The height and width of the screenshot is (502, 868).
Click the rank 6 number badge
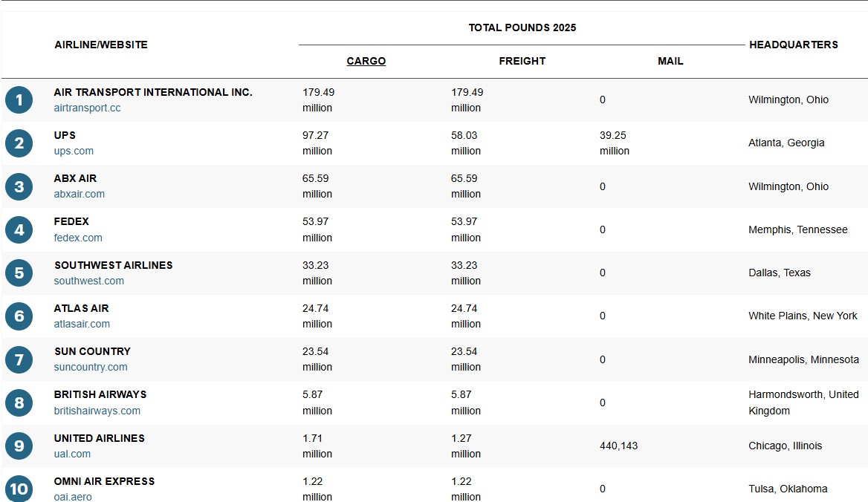pyautogui.click(x=19, y=316)
